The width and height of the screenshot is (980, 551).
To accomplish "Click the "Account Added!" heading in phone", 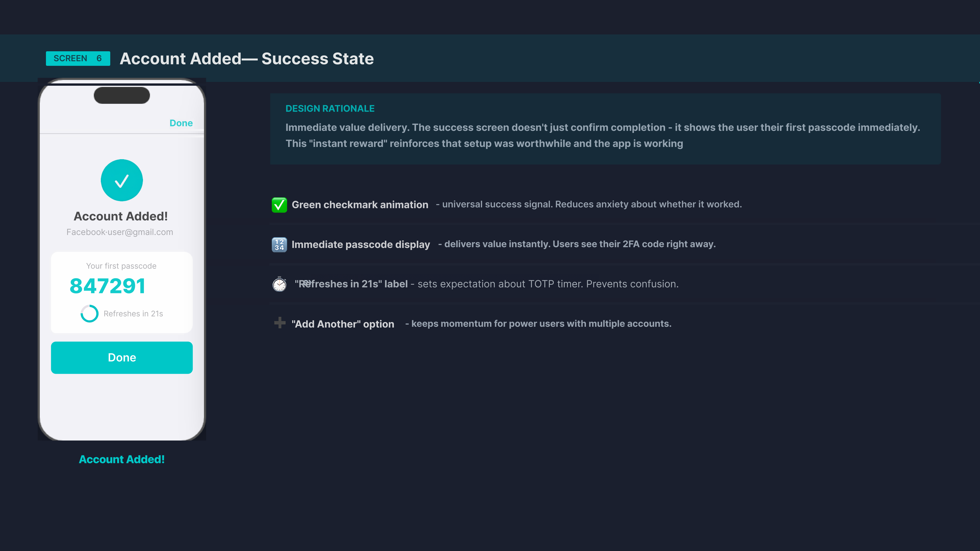I will [x=121, y=216].
